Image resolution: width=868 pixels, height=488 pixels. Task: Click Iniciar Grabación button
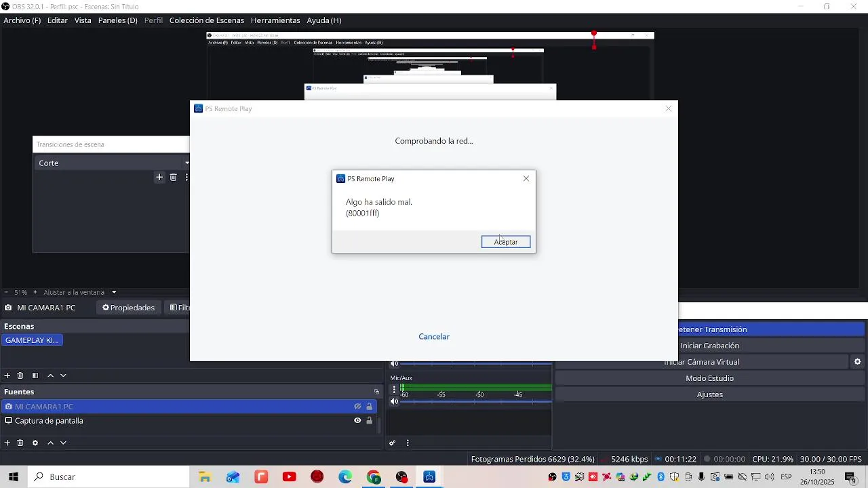773,346
